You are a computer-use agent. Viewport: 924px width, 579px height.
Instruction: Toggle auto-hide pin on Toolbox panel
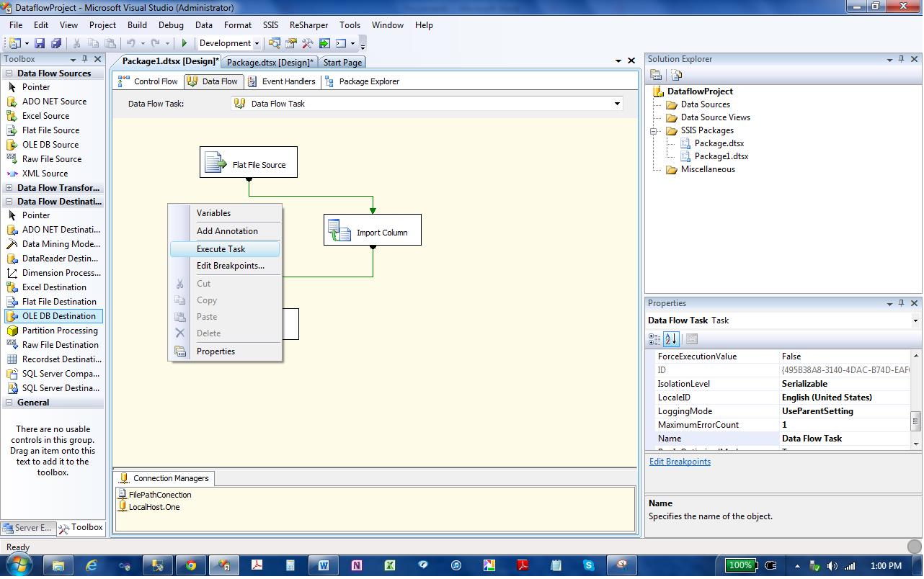84,59
